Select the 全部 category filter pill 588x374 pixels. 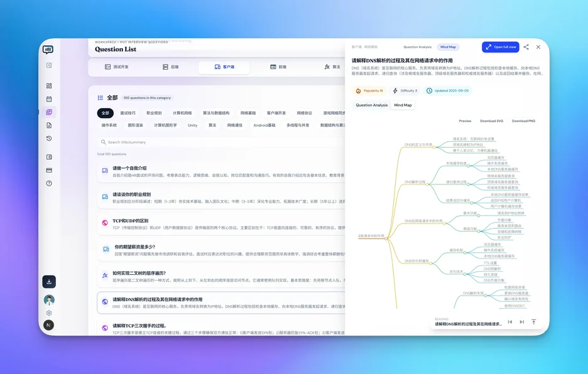[x=106, y=112]
